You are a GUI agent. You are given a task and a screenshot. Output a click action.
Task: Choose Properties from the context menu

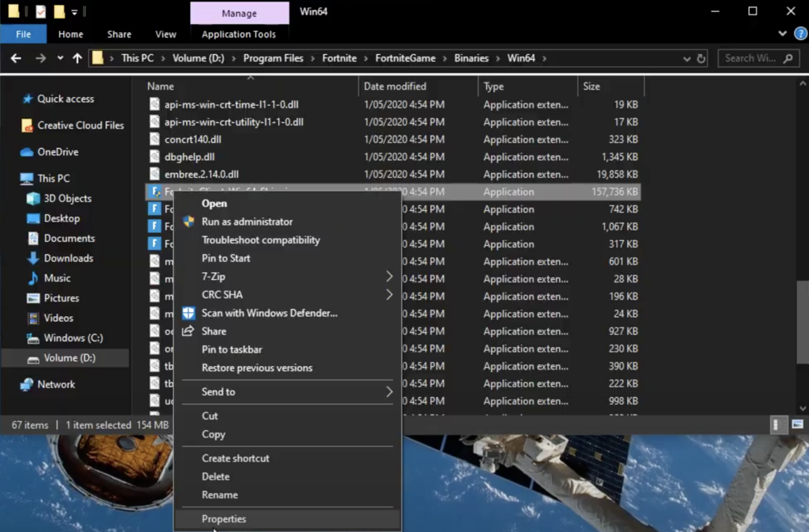coord(224,519)
